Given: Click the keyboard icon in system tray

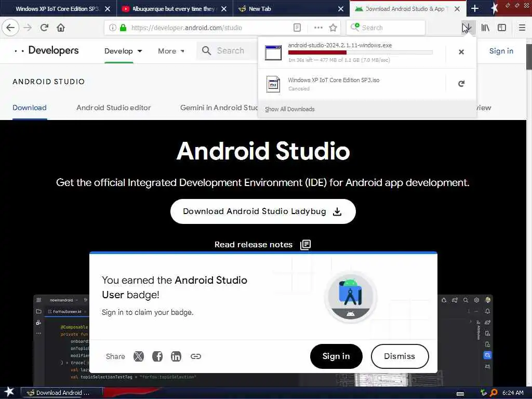Looking at the screenshot, I should pyautogui.click(x=460, y=394).
